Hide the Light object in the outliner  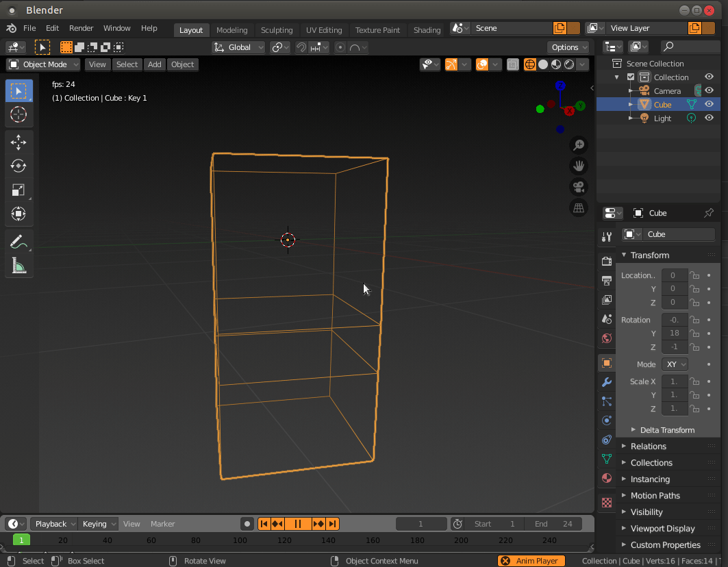(x=709, y=118)
